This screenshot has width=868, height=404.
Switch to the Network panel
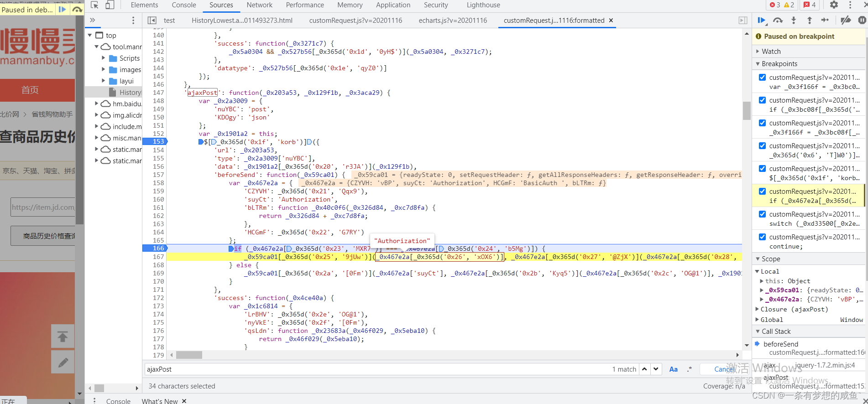pos(259,5)
